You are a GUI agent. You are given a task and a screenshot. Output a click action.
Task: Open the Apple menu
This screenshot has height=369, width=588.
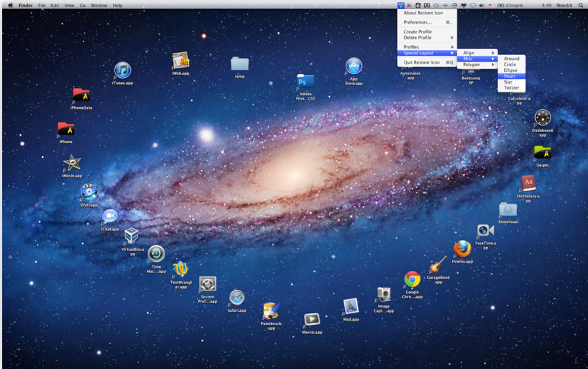click(x=10, y=5)
